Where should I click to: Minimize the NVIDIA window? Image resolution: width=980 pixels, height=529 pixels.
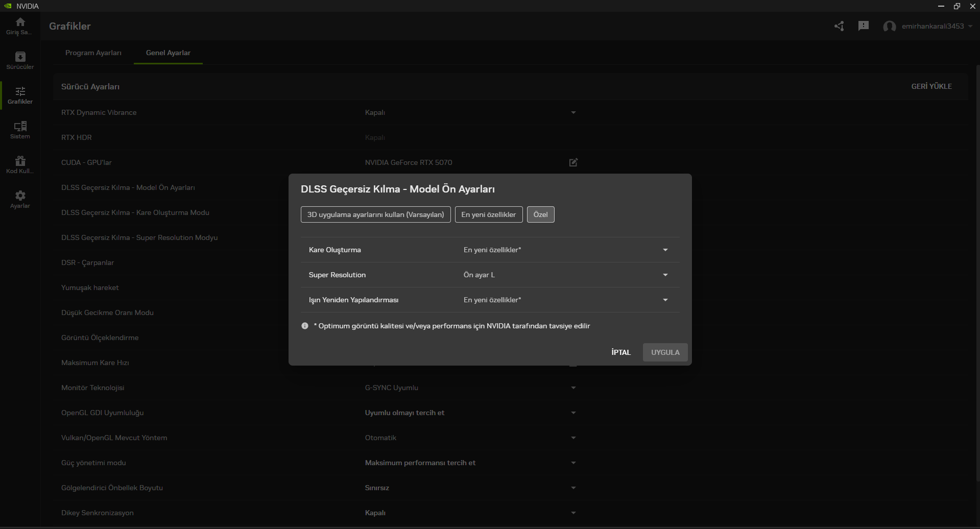coord(941,6)
